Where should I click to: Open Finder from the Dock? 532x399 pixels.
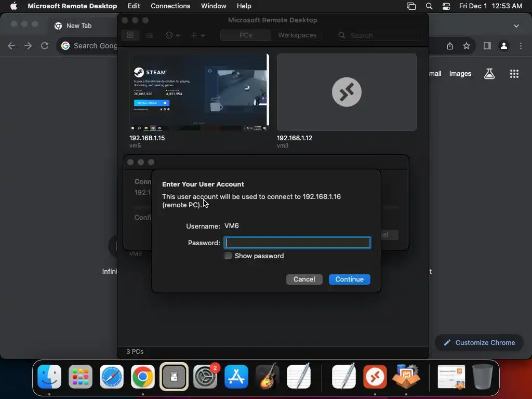point(49,377)
